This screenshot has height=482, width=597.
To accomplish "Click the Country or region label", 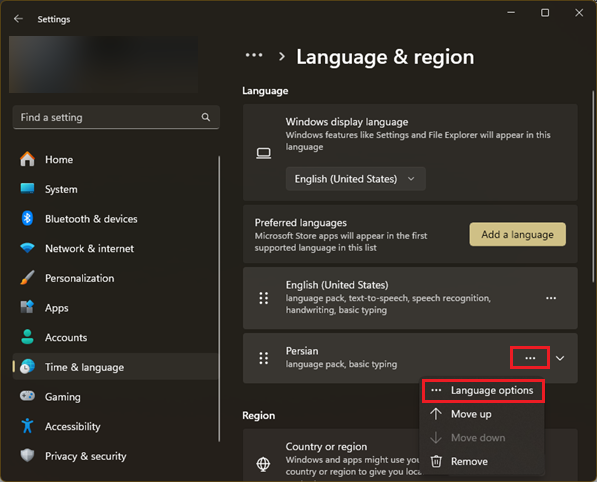I will click(326, 446).
